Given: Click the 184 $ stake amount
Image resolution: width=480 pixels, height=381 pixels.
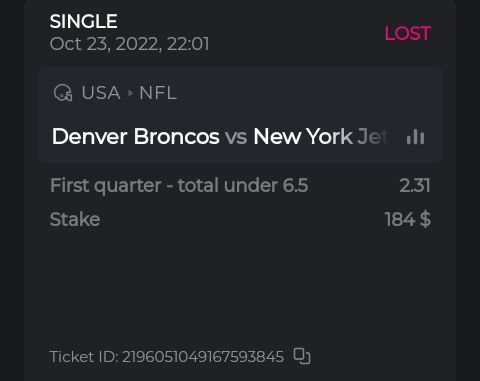Looking at the screenshot, I should click(x=408, y=219).
